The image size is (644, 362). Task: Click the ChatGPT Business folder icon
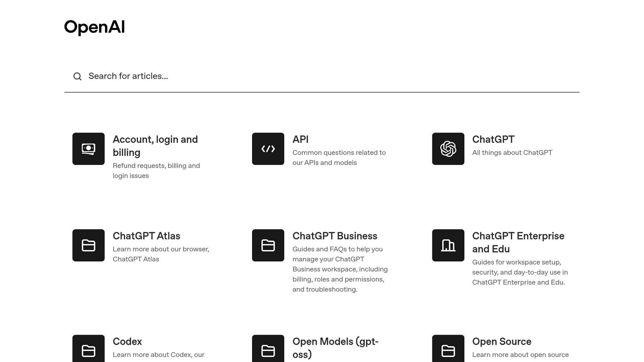point(268,245)
